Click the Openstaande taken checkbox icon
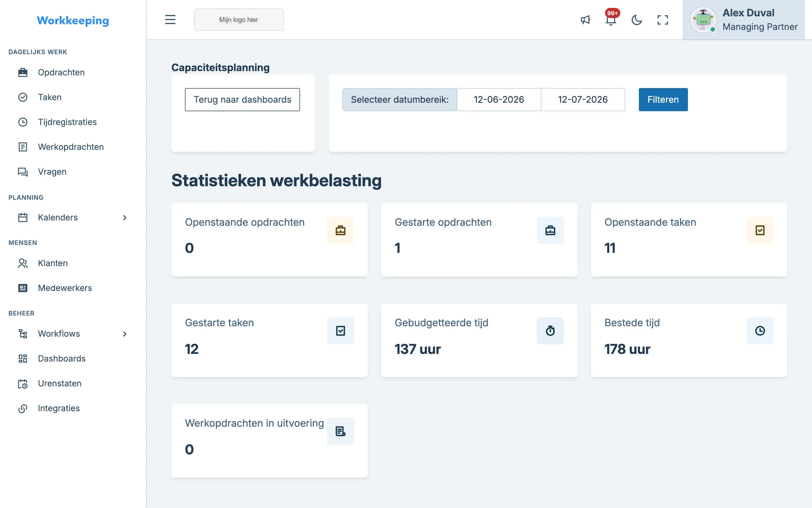Image resolution: width=812 pixels, height=508 pixels. coord(760,230)
